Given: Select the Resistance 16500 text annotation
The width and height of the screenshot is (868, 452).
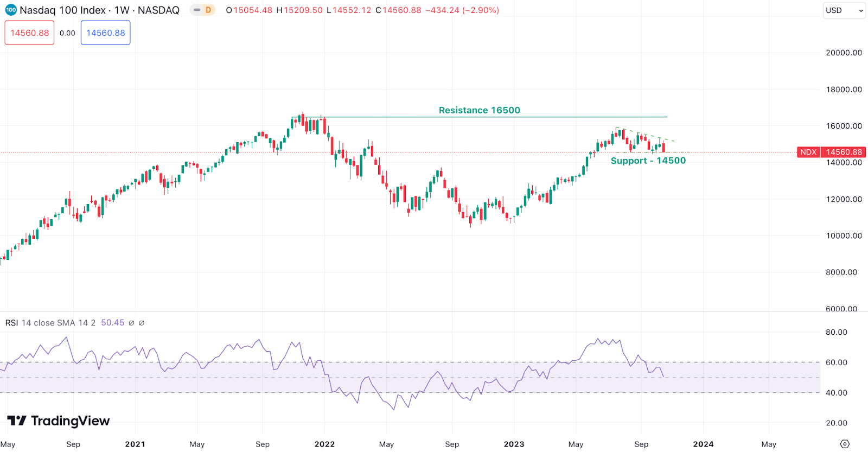Looking at the screenshot, I should (479, 110).
